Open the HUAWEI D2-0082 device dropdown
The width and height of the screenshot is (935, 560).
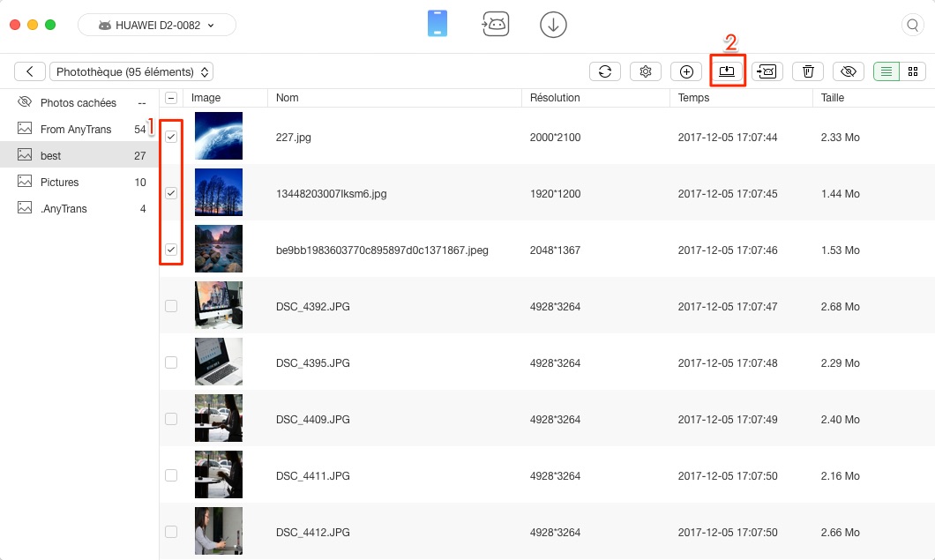click(x=156, y=25)
